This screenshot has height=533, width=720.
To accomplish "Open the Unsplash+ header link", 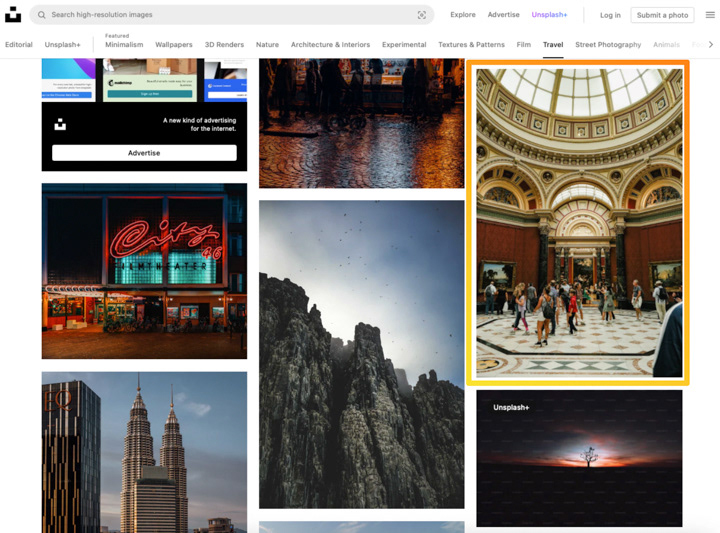I will (549, 15).
